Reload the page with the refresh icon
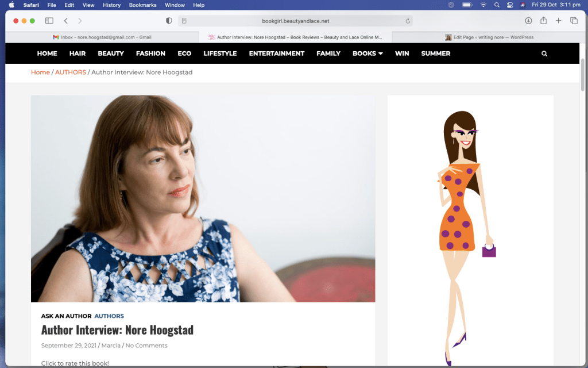This screenshot has height=368, width=588. pos(408,21)
